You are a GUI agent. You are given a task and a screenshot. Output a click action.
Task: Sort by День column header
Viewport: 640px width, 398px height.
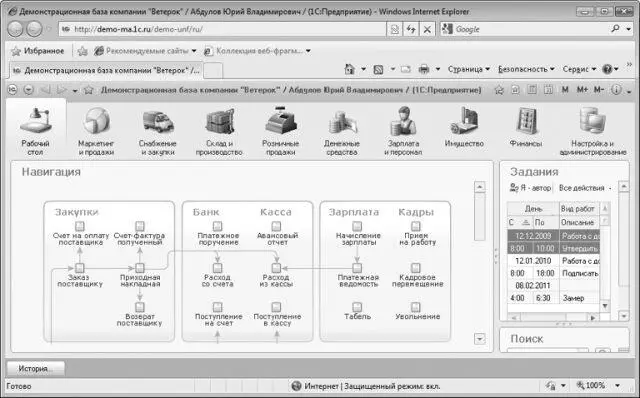coord(533,209)
